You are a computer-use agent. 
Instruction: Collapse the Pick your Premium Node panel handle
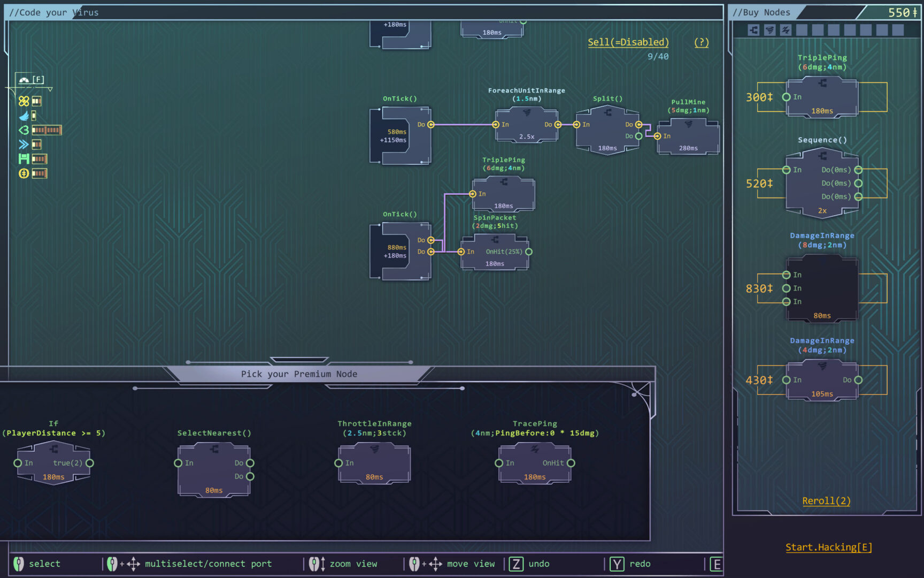[x=298, y=361]
